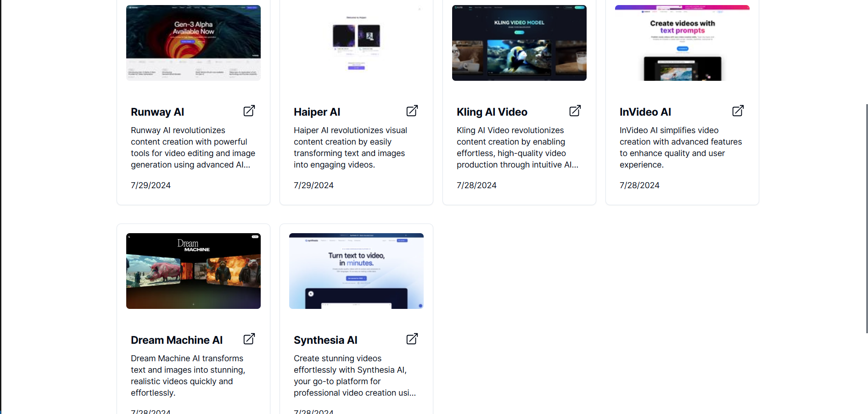Open the Dream Machine AI title link

point(177,340)
